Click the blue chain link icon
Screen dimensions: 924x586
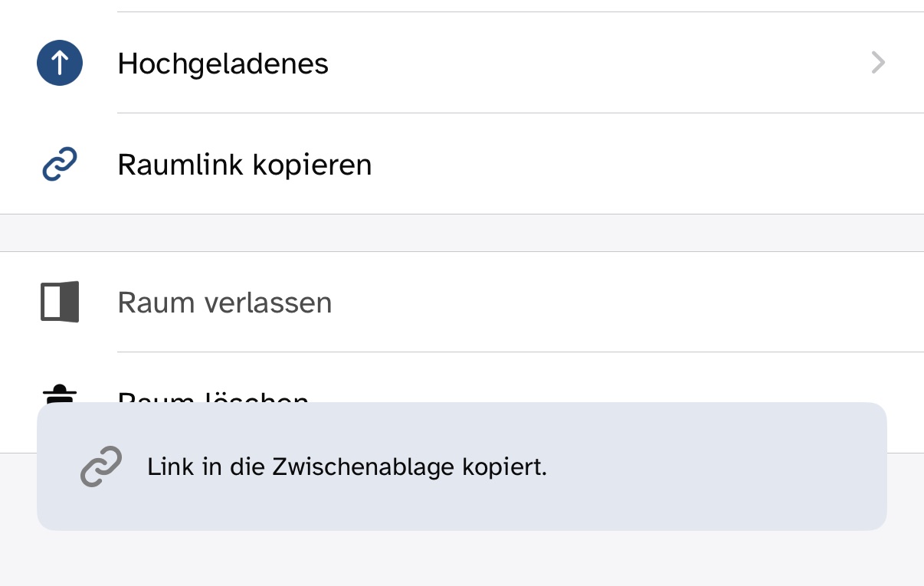tap(60, 164)
